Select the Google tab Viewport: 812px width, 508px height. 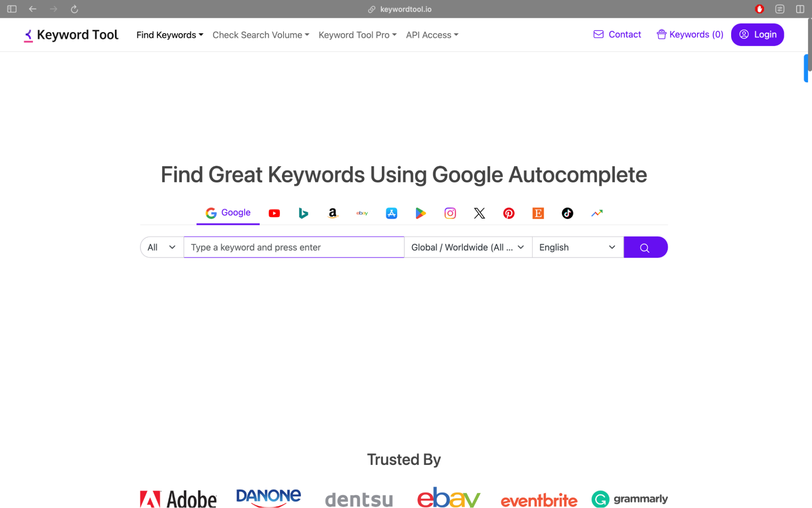(x=228, y=213)
